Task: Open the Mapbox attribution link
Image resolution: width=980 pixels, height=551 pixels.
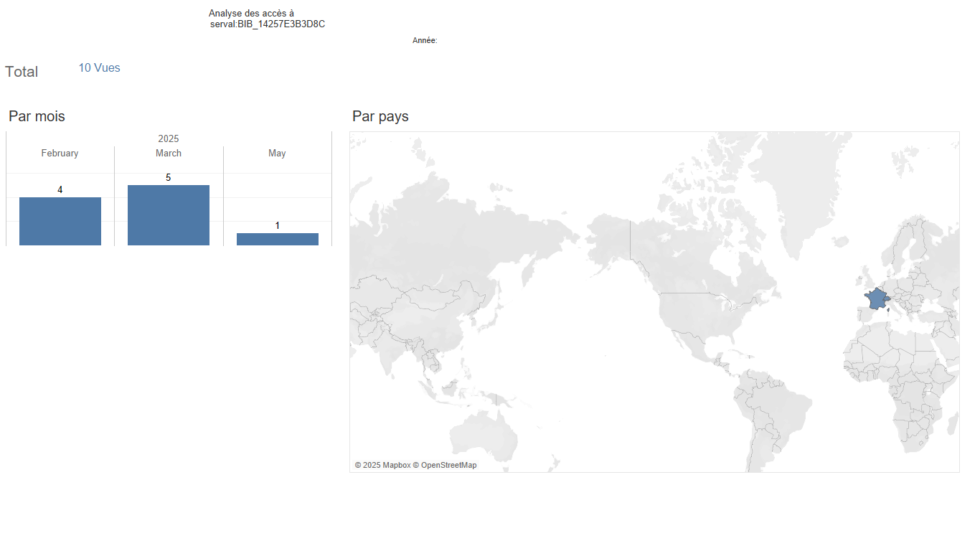Action: 383,465
